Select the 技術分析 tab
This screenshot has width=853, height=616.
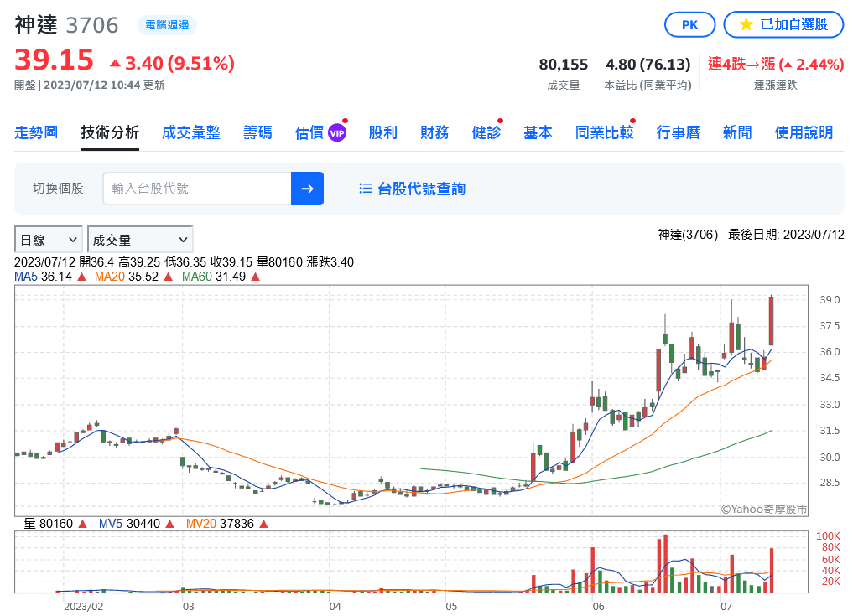click(x=110, y=132)
